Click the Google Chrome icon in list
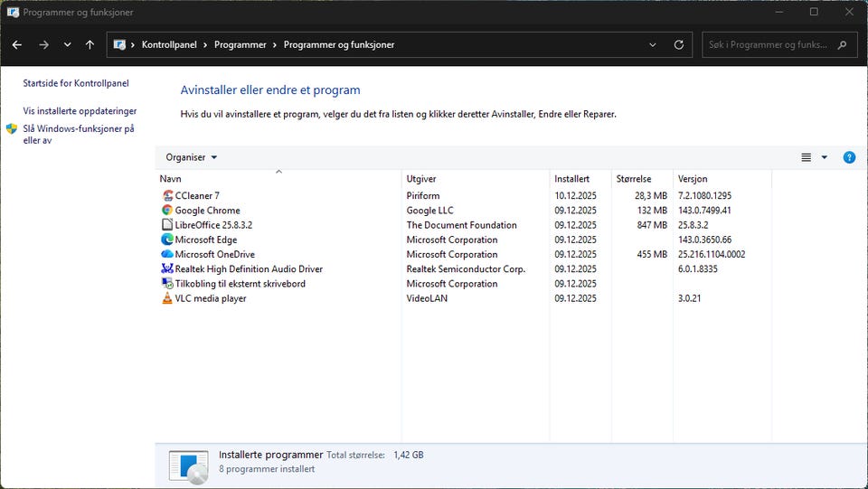Viewport: 868px width, 489px height. coord(167,211)
